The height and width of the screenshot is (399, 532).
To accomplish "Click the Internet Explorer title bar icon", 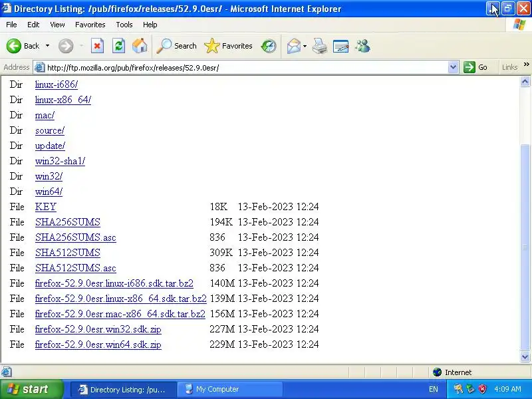I will click(6, 8).
